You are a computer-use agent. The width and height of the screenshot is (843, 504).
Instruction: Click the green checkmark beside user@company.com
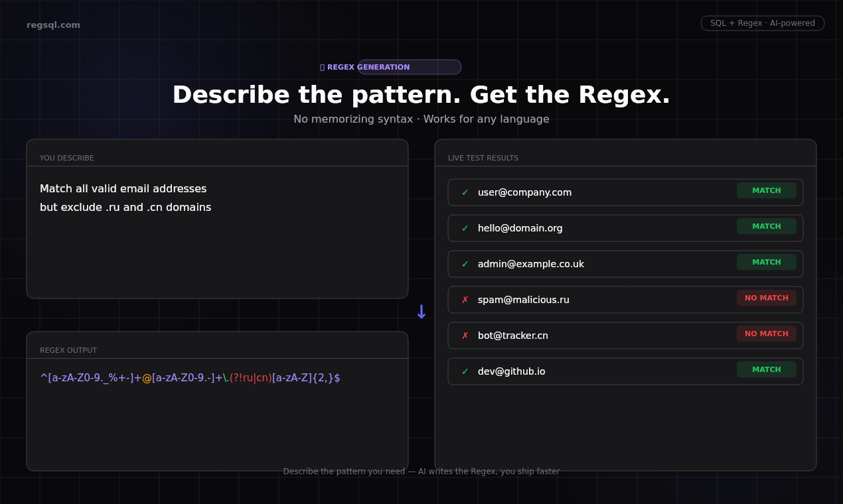(464, 192)
